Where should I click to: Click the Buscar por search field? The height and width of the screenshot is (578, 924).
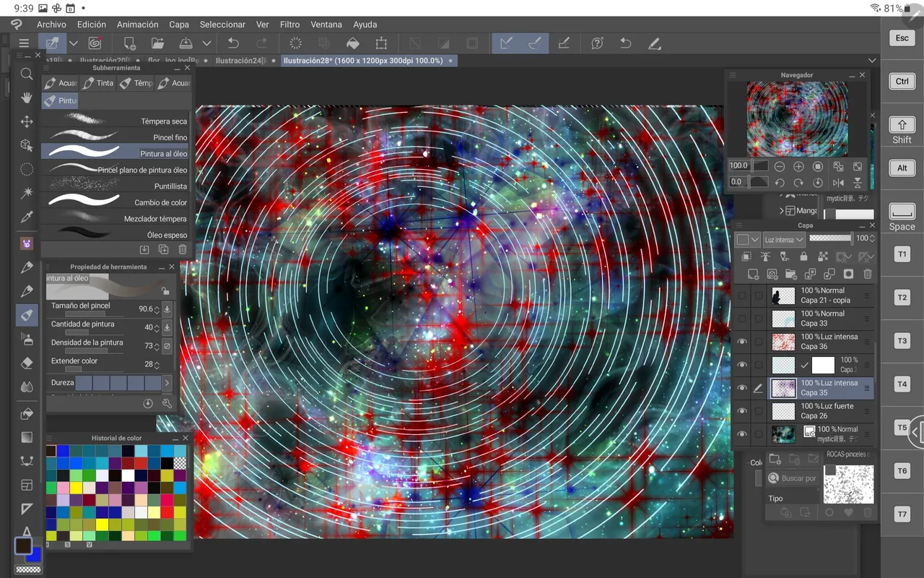point(792,478)
